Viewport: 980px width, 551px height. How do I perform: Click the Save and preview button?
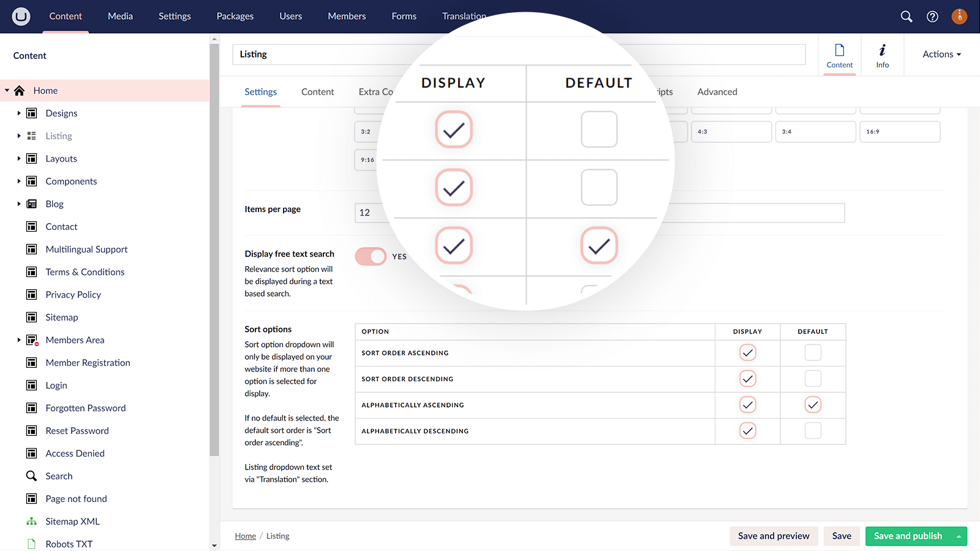(774, 536)
